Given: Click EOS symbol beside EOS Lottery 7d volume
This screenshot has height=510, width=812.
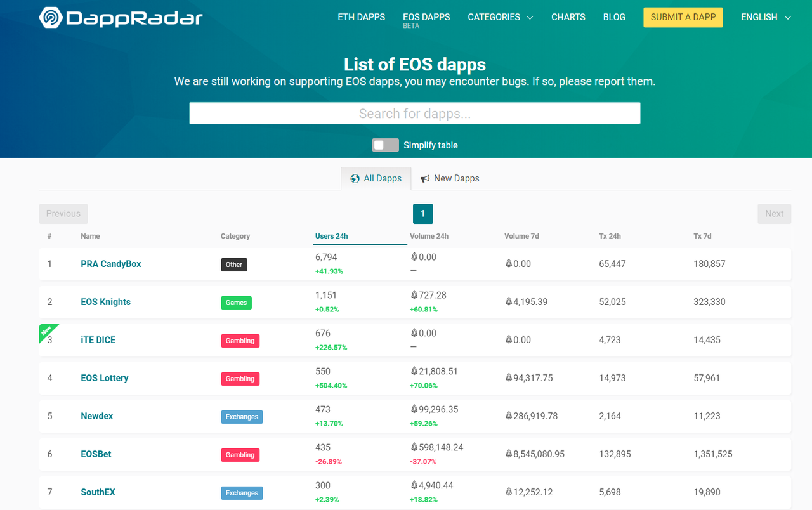Looking at the screenshot, I should click(x=509, y=378).
